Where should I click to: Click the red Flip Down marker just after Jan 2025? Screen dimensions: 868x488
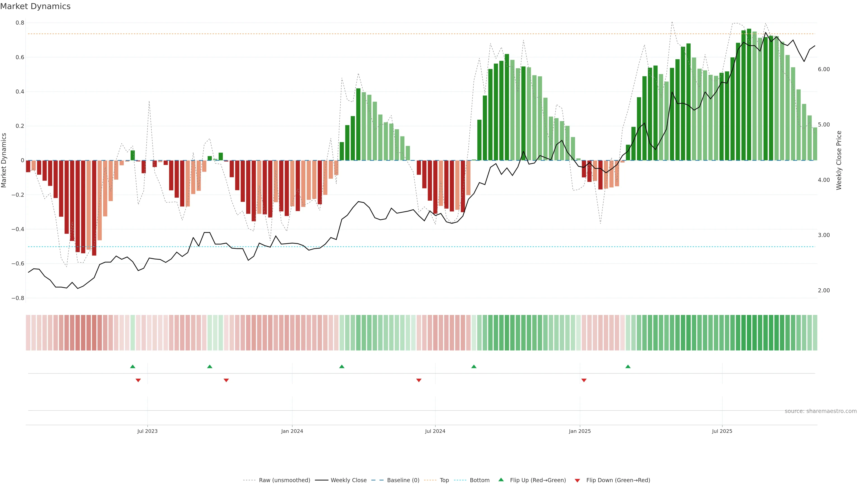pos(584,380)
